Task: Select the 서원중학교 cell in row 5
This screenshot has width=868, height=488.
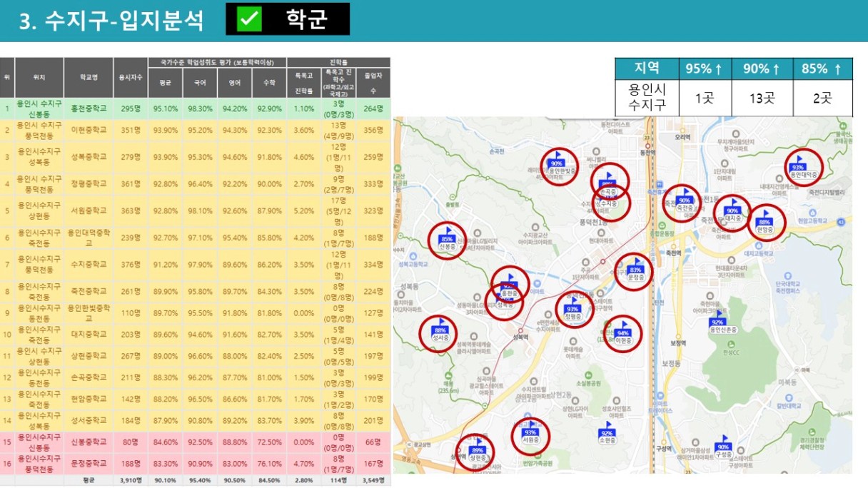Action: [x=89, y=210]
